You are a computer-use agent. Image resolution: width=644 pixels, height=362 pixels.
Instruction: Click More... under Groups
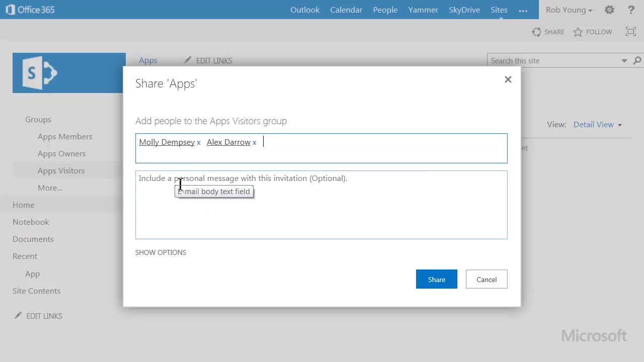pos(50,188)
